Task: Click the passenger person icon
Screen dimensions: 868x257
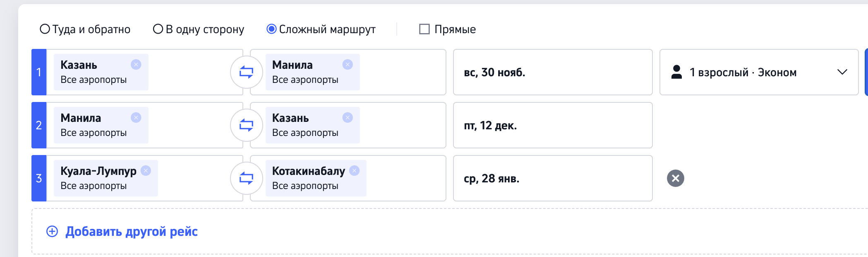Action: [x=676, y=72]
